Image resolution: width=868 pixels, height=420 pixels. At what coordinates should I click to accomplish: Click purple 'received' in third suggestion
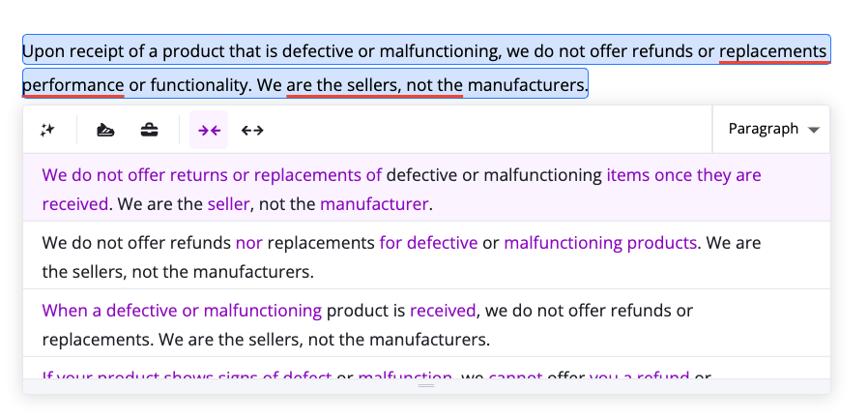(443, 311)
